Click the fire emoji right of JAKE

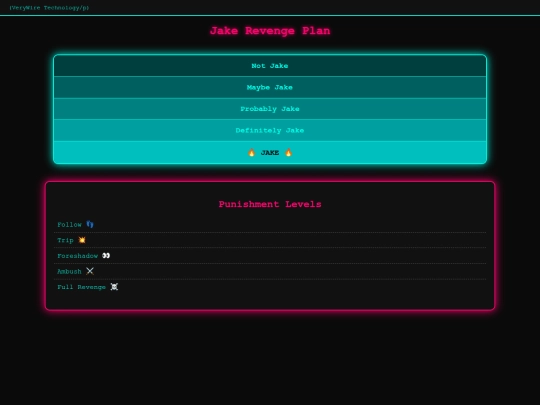tap(288, 152)
